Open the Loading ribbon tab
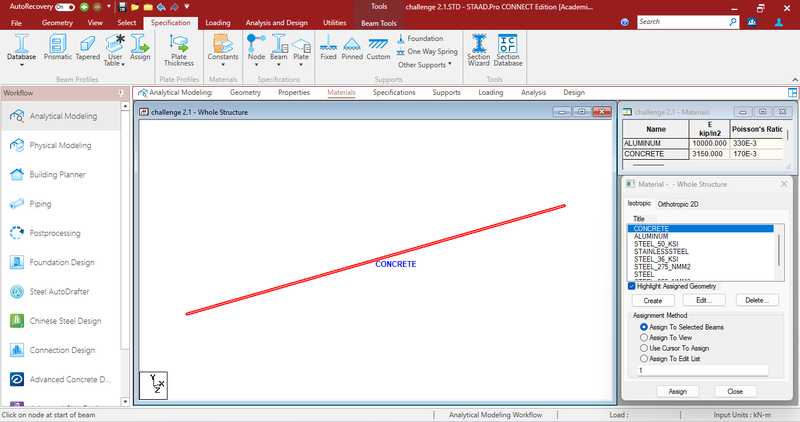800x422 pixels. [x=218, y=23]
